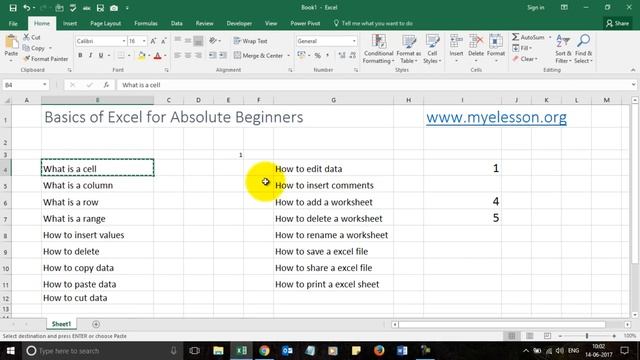
Task: Open the www.myelesson.org hyperlink
Action: 496,118
